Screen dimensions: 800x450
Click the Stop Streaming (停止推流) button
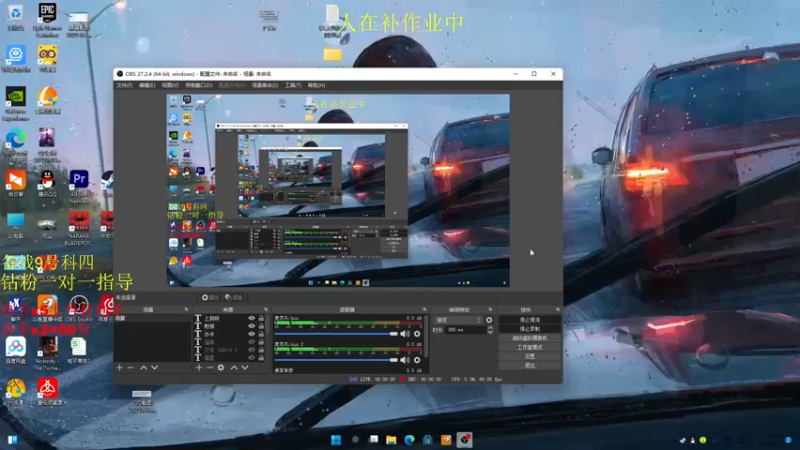pyautogui.click(x=530, y=320)
